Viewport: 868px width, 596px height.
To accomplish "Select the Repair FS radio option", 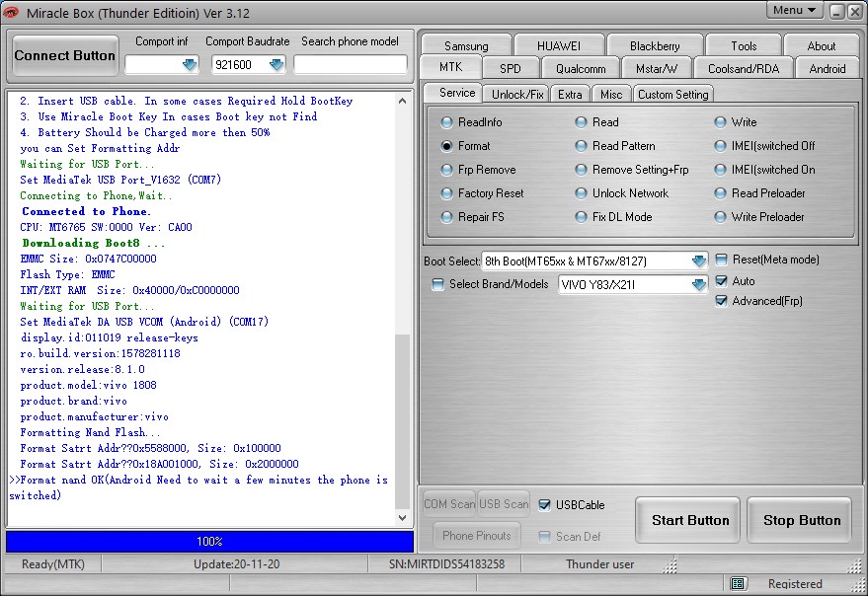I will click(x=446, y=217).
